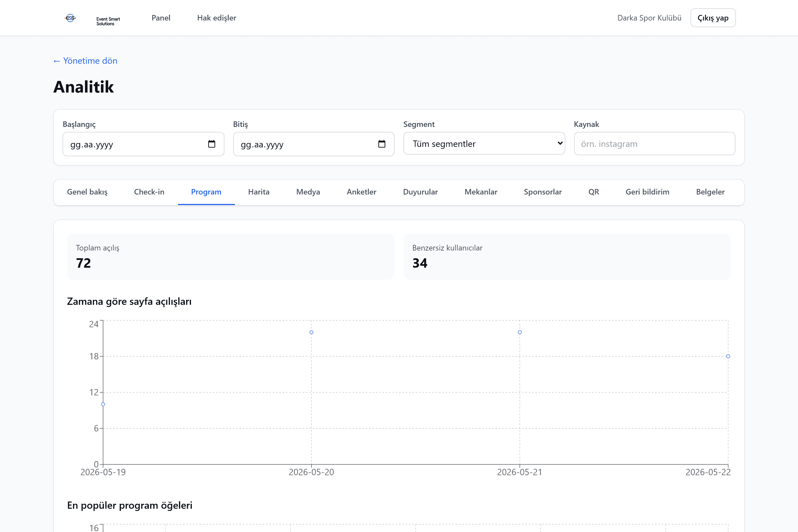Viewport: 798px width, 532px height.
Task: Click the ESS logo icon
Action: pos(70,18)
